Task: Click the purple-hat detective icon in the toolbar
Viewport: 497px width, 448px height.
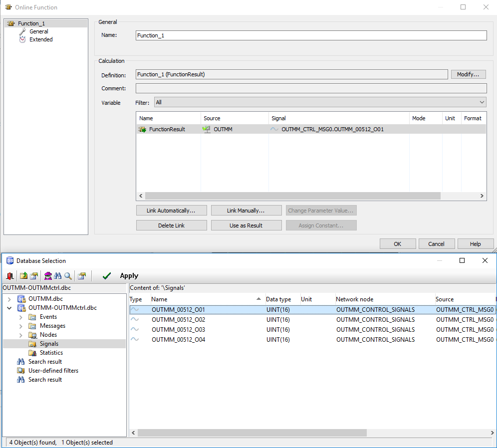Action: pyautogui.click(x=48, y=276)
